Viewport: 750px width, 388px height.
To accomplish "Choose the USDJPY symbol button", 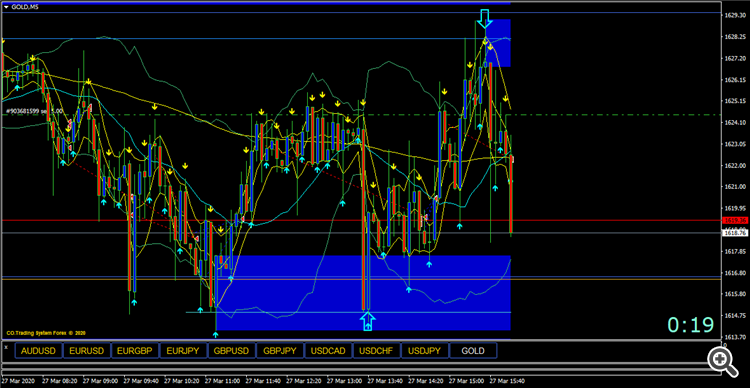I will point(425,351).
